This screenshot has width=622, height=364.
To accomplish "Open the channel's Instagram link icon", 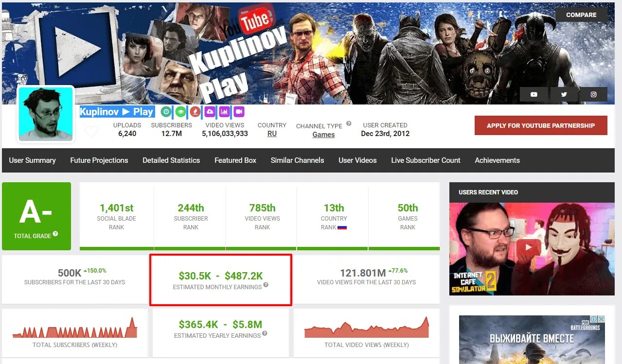I will click(593, 94).
